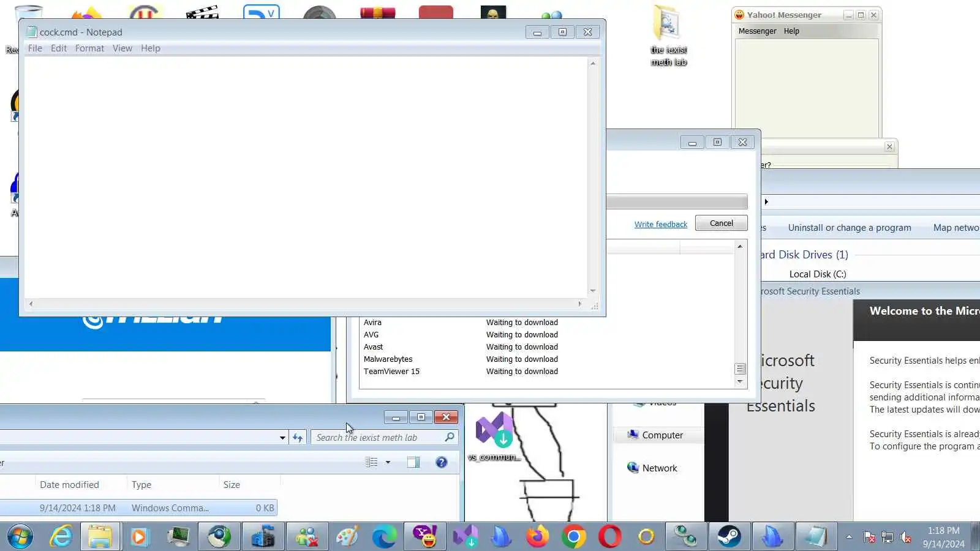Launch Microsoft Edge from the taskbar
The image size is (980, 551).
pos(385,537)
